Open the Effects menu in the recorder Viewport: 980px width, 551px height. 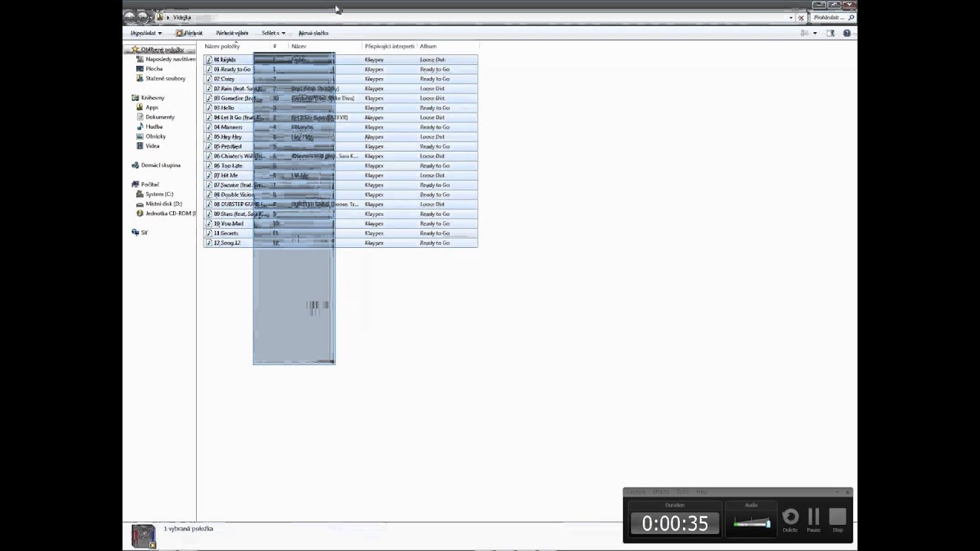click(661, 492)
